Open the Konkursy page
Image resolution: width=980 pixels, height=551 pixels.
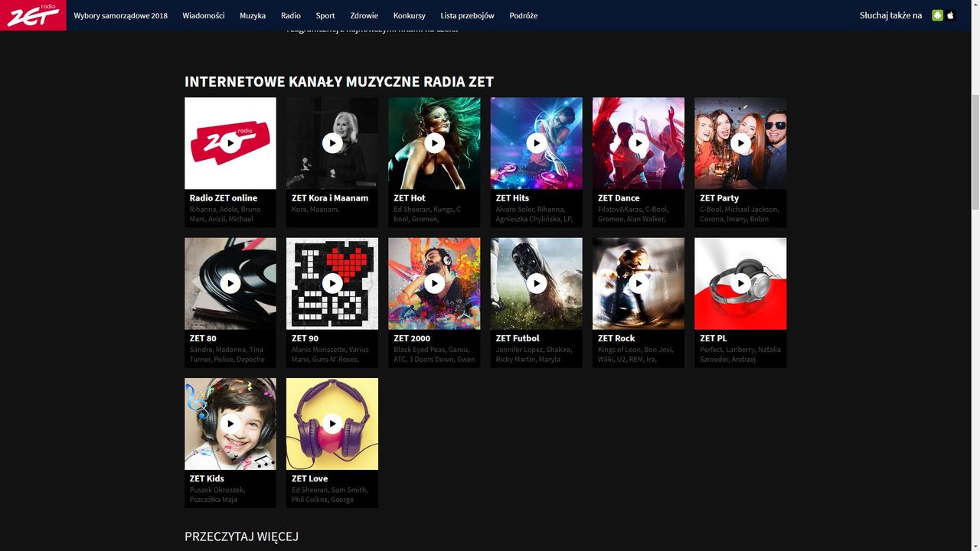(410, 15)
